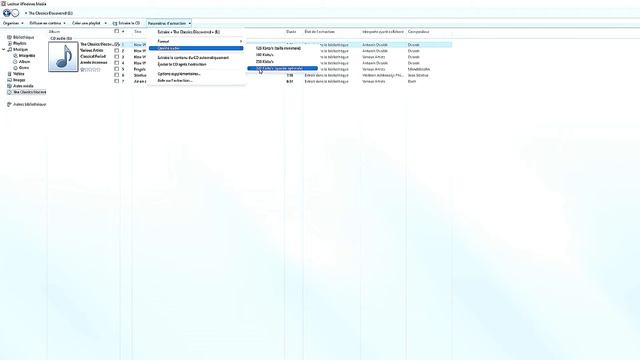Screen dimensions: 640x360
Task: Click the Windows Media Player title bar icon
Action: [x=3, y=3]
